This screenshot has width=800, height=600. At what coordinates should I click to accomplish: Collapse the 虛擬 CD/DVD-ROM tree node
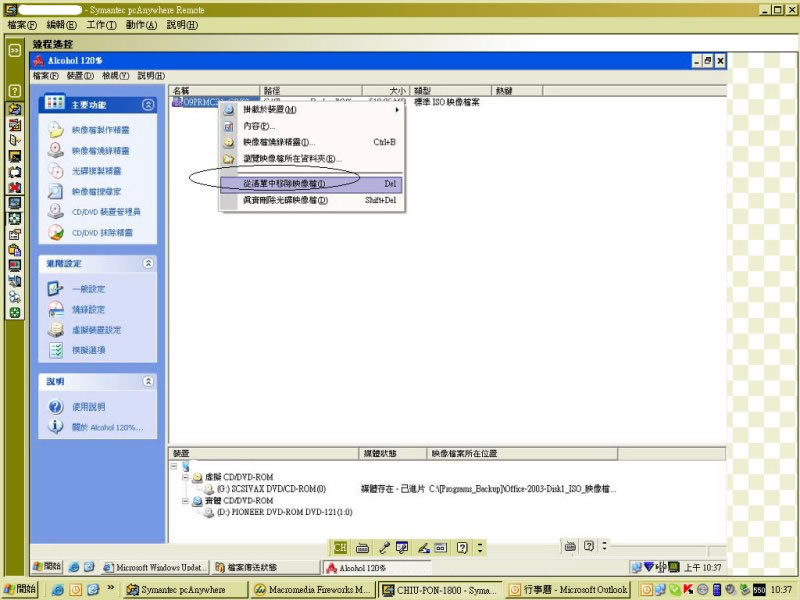pos(185,478)
